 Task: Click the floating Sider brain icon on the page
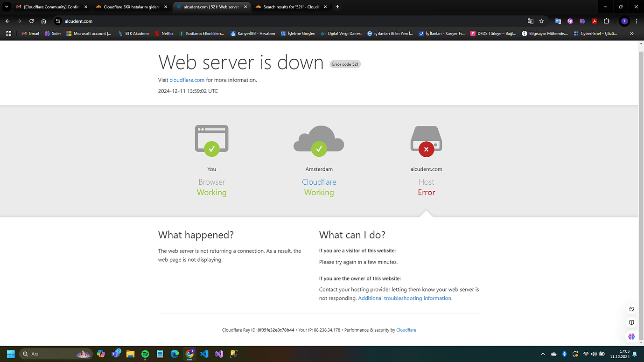coord(631,336)
